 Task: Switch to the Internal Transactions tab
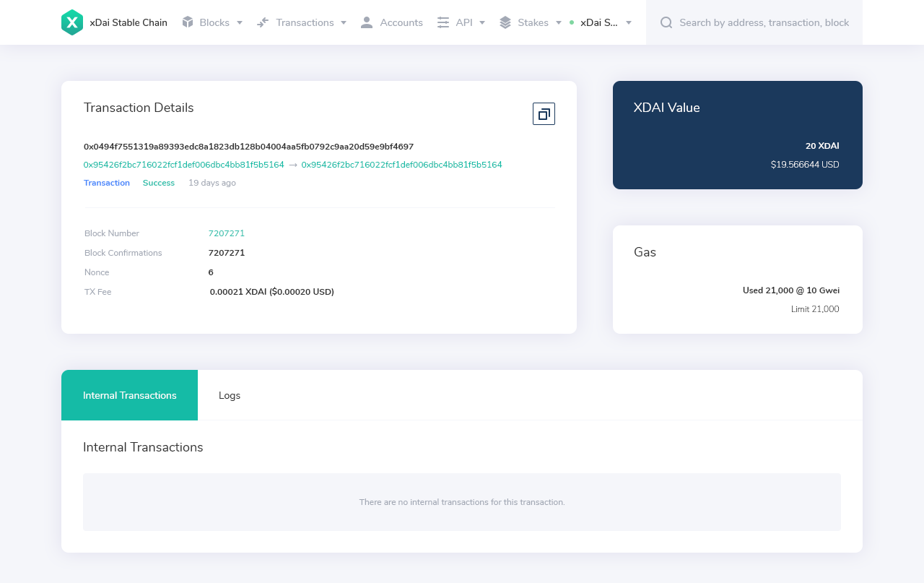click(x=130, y=395)
